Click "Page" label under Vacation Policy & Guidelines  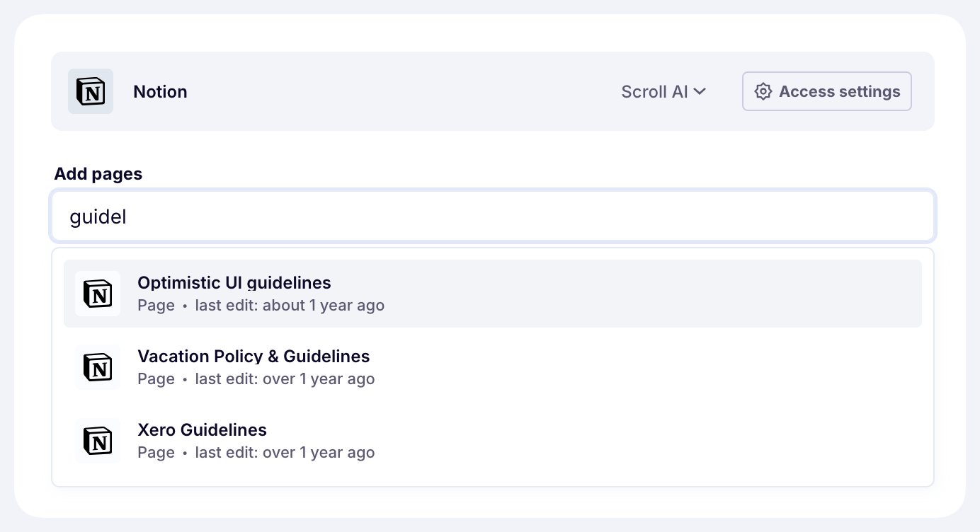(x=156, y=379)
